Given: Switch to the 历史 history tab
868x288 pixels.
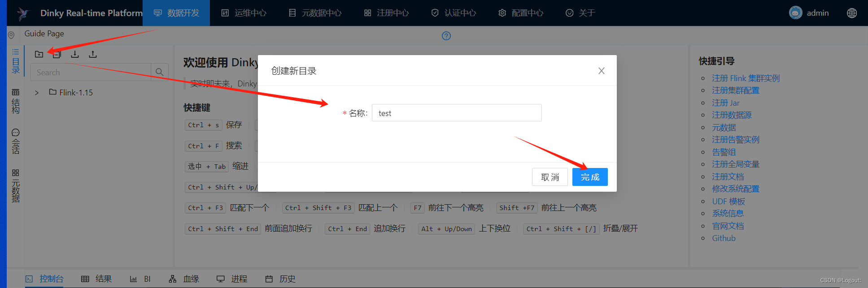Looking at the screenshot, I should tap(280, 279).
